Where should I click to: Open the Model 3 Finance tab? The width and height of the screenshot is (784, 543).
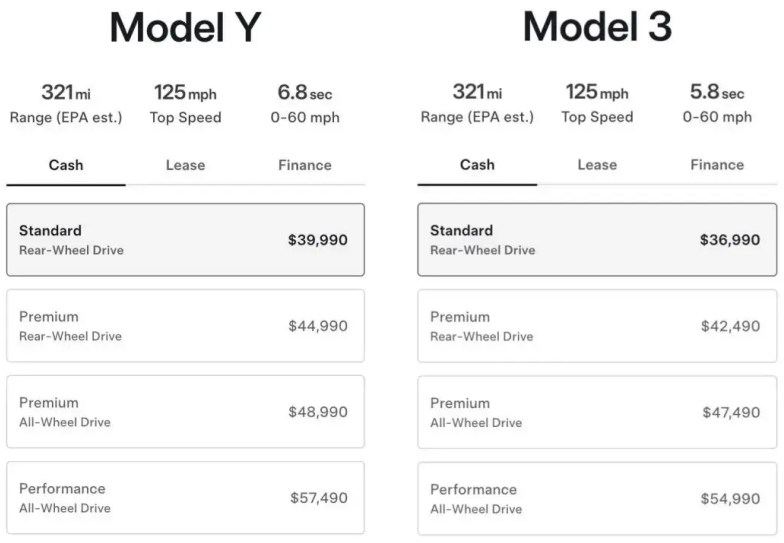(717, 164)
